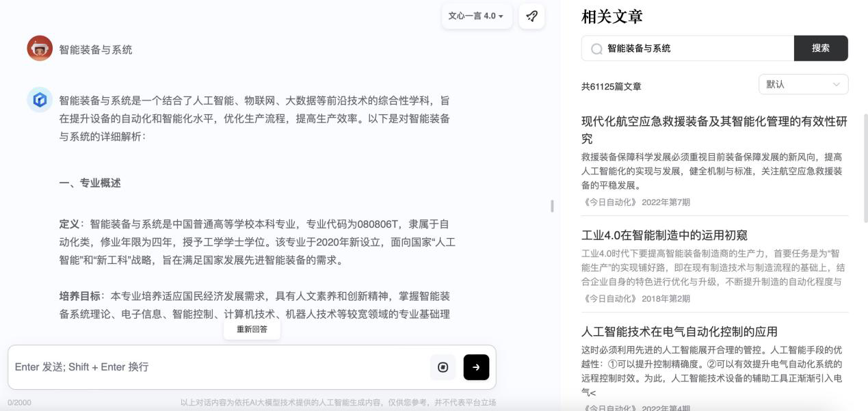Click the 重新回答 regenerate button
The height and width of the screenshot is (411, 868).
click(252, 329)
